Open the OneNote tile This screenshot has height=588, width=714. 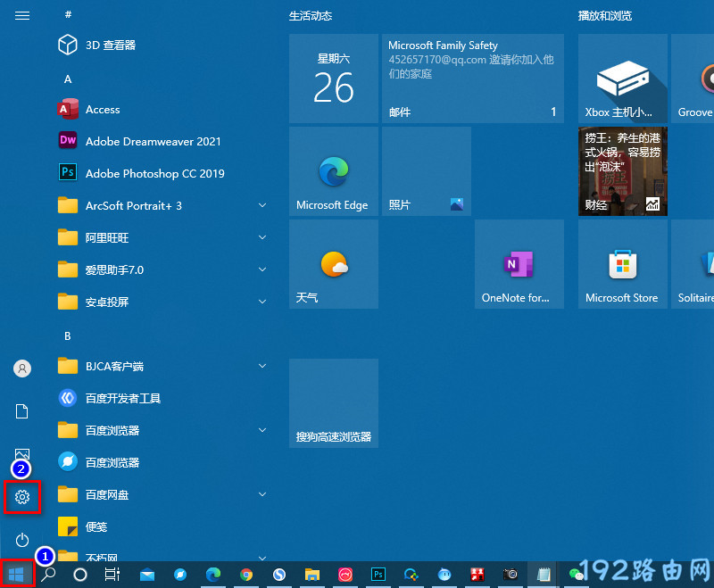tap(519, 264)
